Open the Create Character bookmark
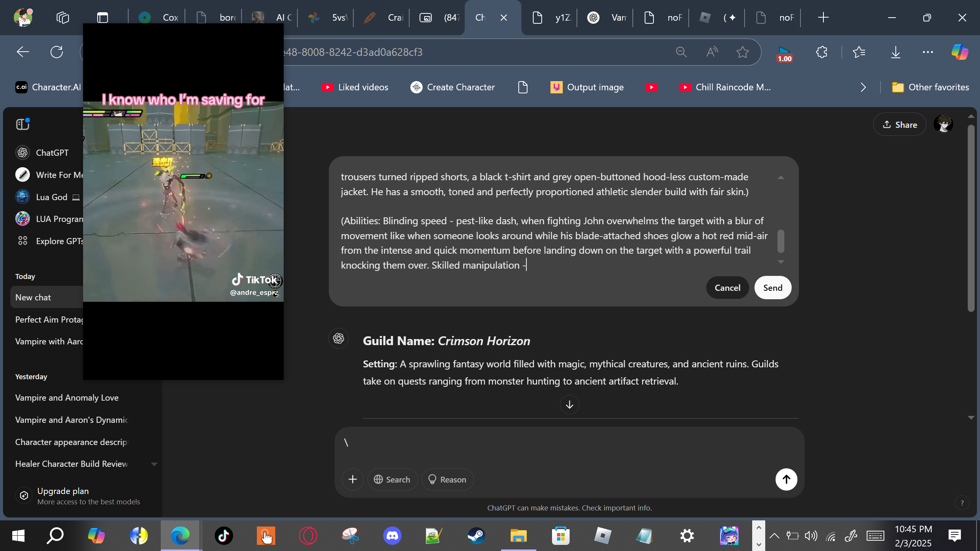The width and height of the screenshot is (980, 551). [453, 87]
